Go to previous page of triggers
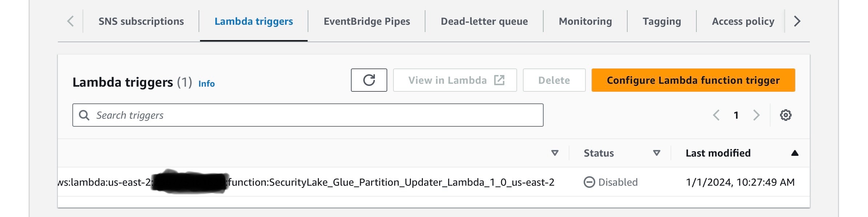The width and height of the screenshot is (868, 217). click(716, 115)
